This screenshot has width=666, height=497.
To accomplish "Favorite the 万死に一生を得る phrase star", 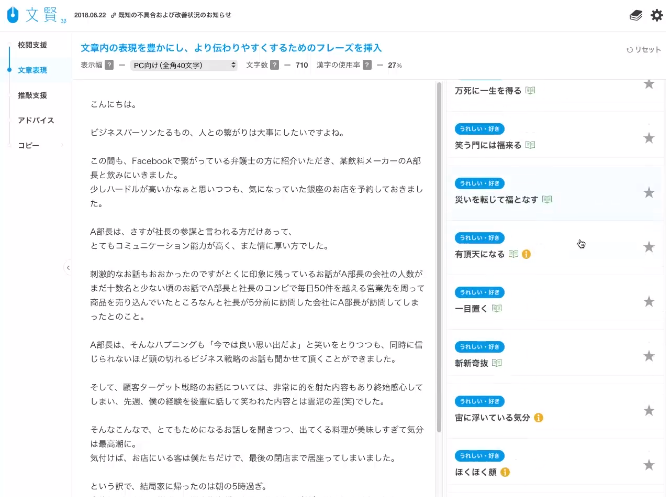I will (x=649, y=84).
